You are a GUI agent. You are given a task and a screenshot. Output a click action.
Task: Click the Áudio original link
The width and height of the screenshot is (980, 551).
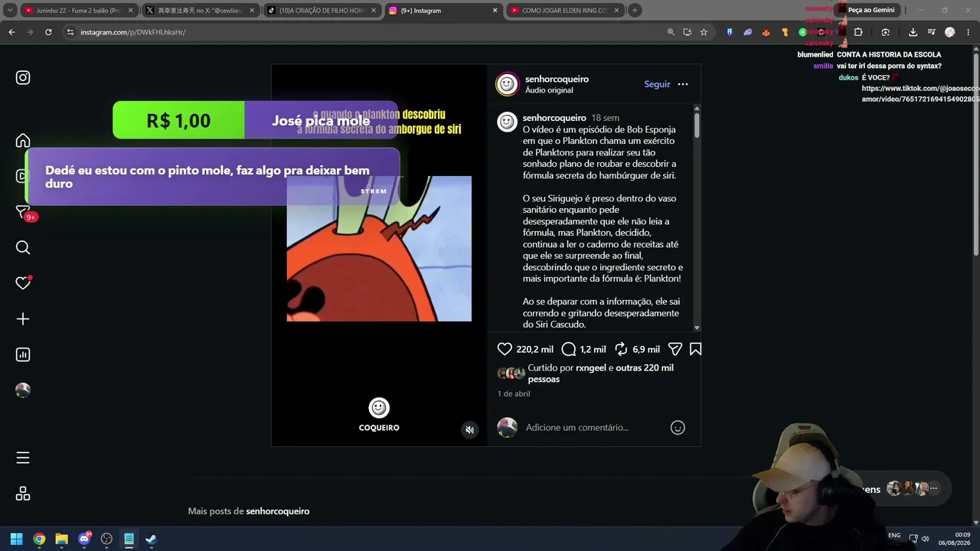point(549,90)
